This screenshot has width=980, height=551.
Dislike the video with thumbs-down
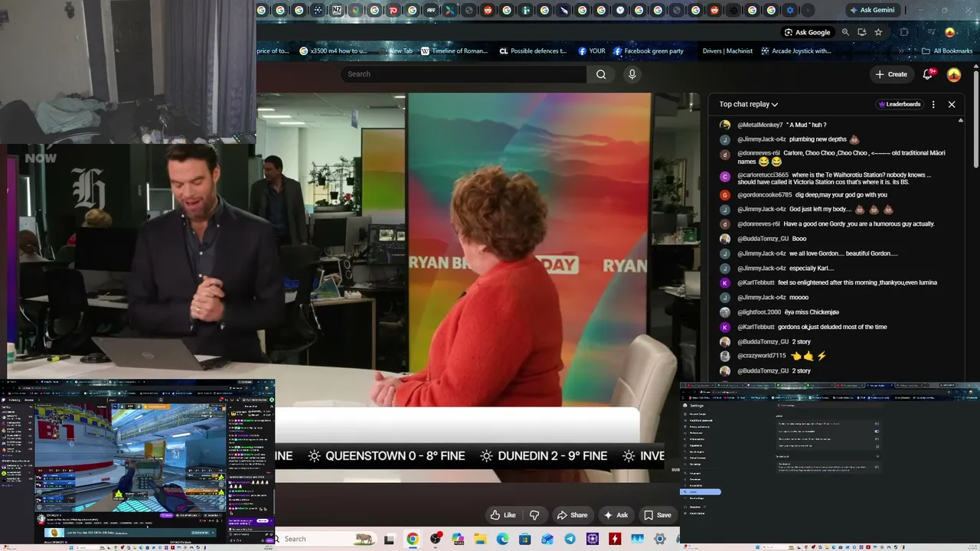pos(534,515)
